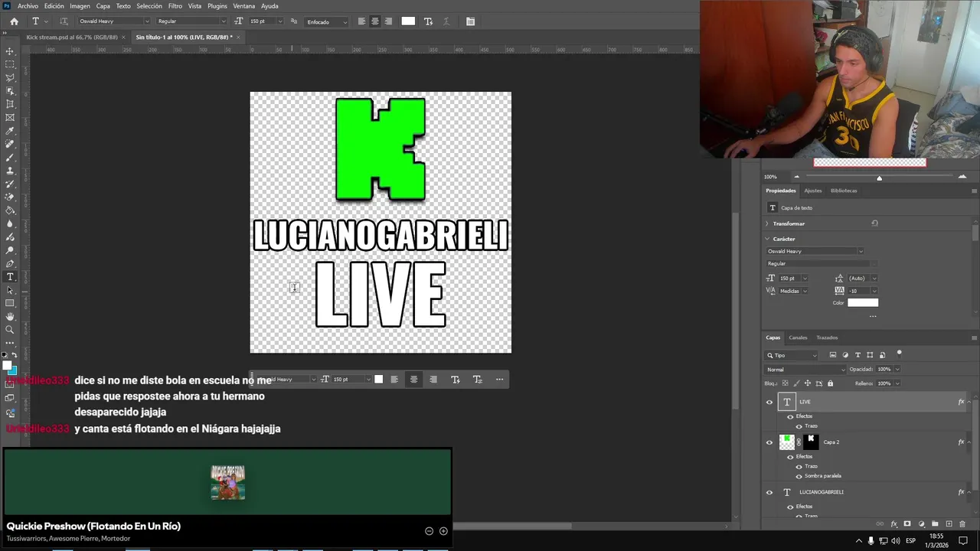
Task: Select the Zoom tool
Action: pyautogui.click(x=10, y=330)
